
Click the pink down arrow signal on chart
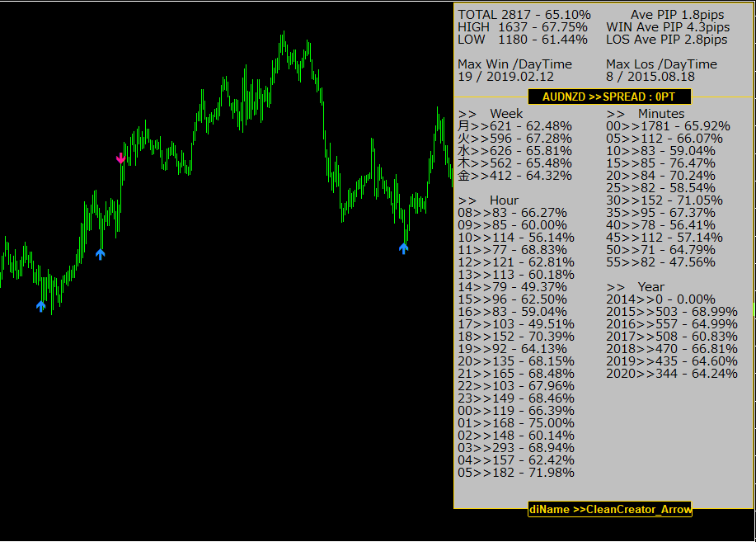click(120, 158)
